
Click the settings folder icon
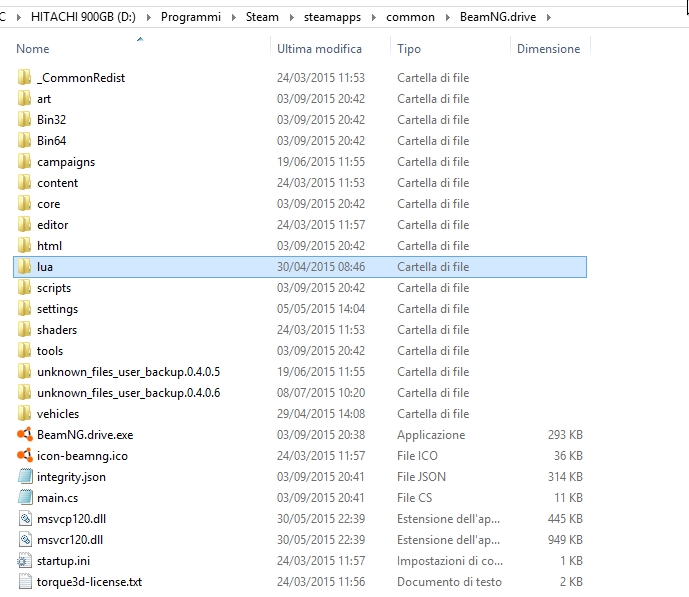[25, 309]
